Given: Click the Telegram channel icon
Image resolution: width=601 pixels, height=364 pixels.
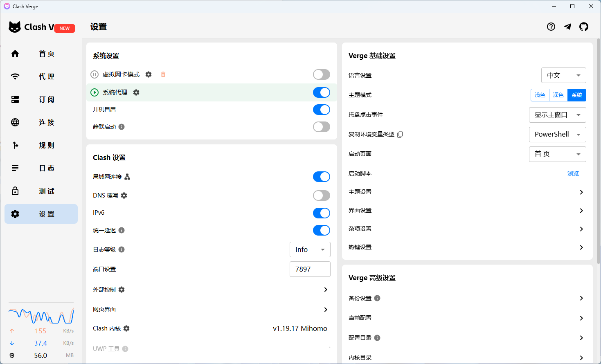Looking at the screenshot, I should 567,27.
